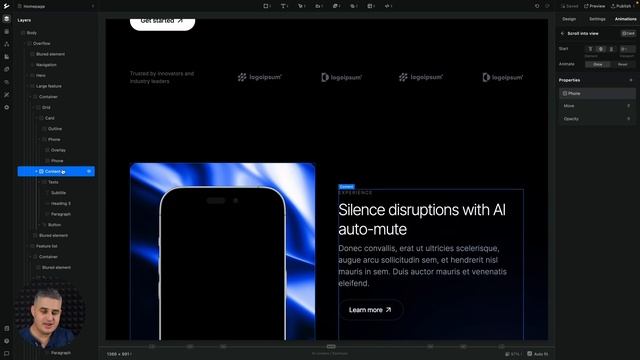Collapse the Grid layer chevron
This screenshot has width=640, height=360.
[x=33, y=107]
